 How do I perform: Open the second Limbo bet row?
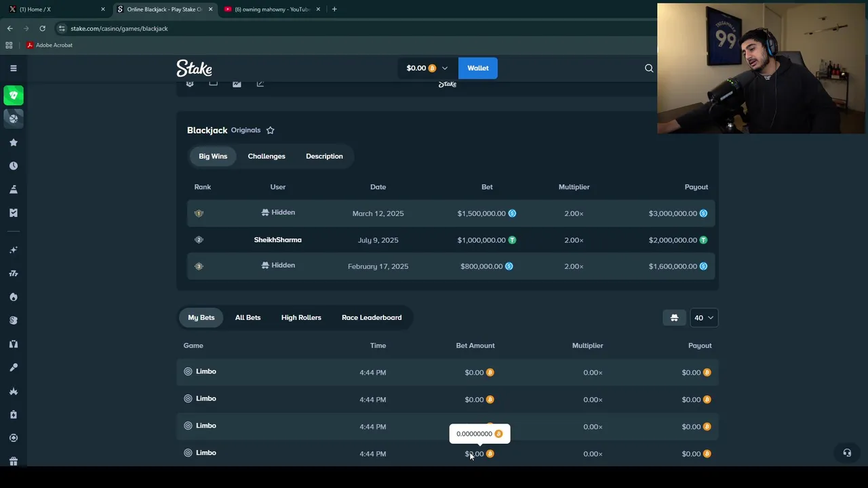[x=448, y=399]
